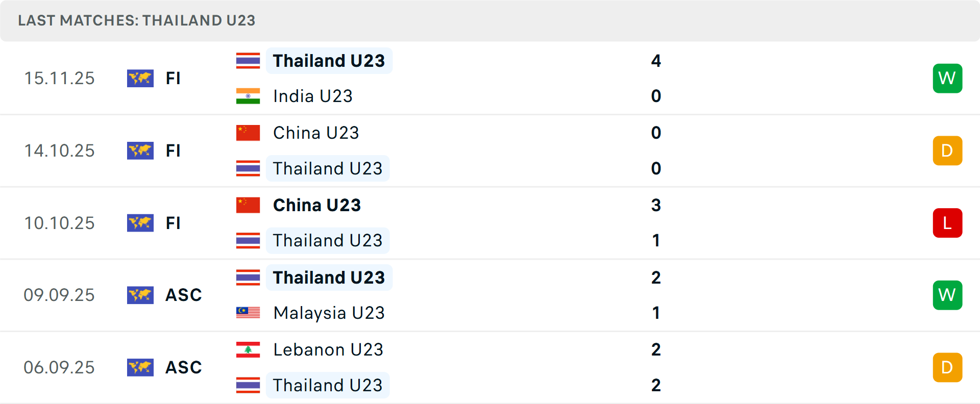Image resolution: width=980 pixels, height=404 pixels.
Task: Click China flag in 14.10.25 match
Action: point(248,133)
